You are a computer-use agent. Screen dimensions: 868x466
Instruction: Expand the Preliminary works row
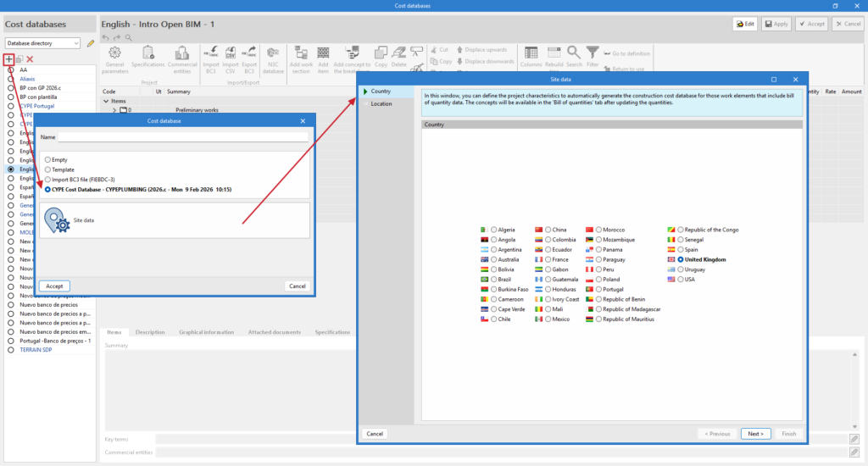pyautogui.click(x=114, y=110)
